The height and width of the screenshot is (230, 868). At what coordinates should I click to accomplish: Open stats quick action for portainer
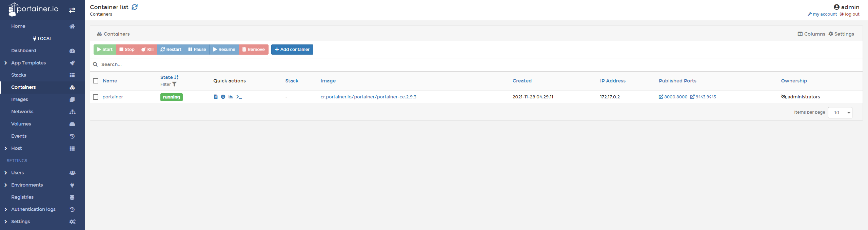[231, 97]
